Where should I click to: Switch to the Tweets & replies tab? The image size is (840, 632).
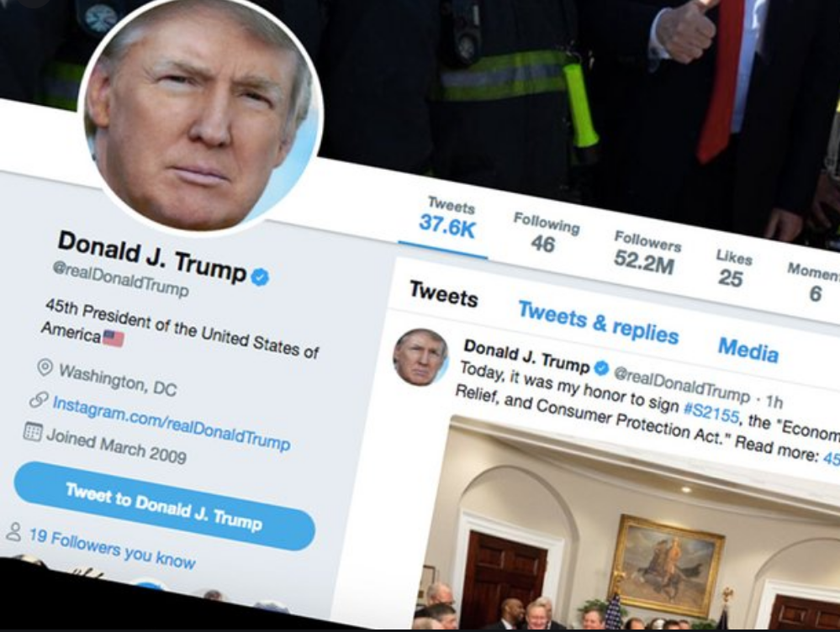(x=599, y=323)
